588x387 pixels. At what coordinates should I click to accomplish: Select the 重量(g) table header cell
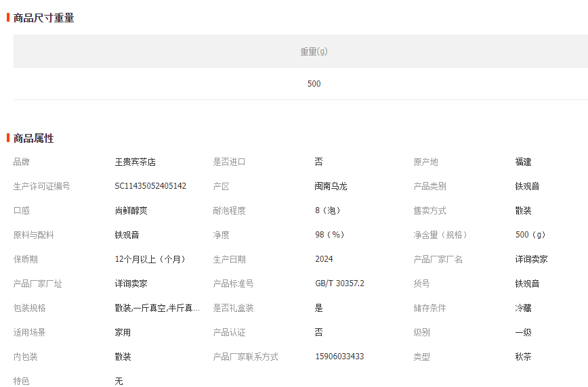coord(314,51)
